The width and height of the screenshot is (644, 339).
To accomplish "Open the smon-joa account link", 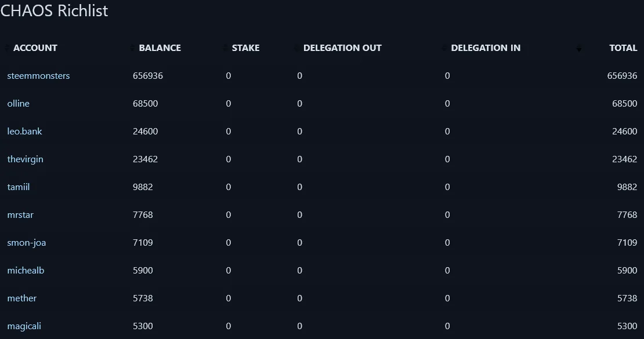I will pos(27,243).
